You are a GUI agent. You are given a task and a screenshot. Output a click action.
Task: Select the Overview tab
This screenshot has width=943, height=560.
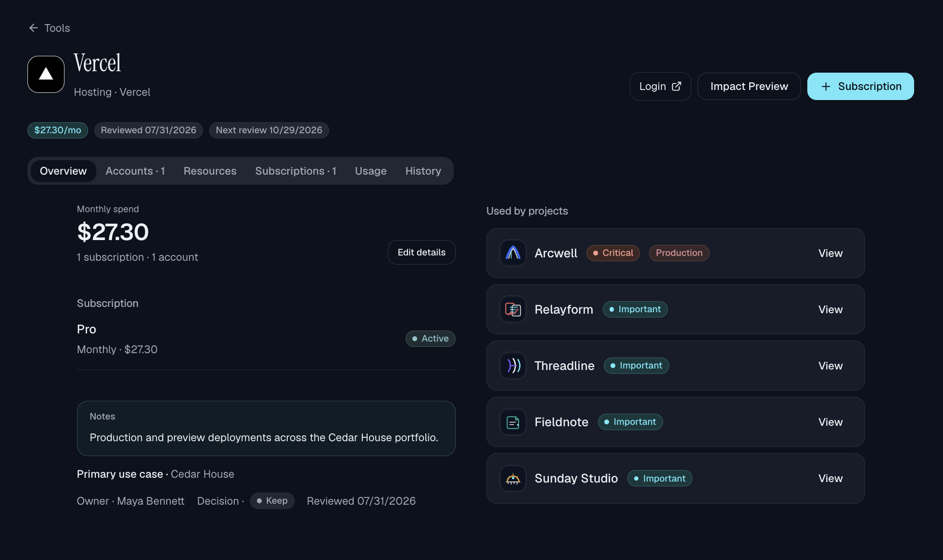click(63, 171)
